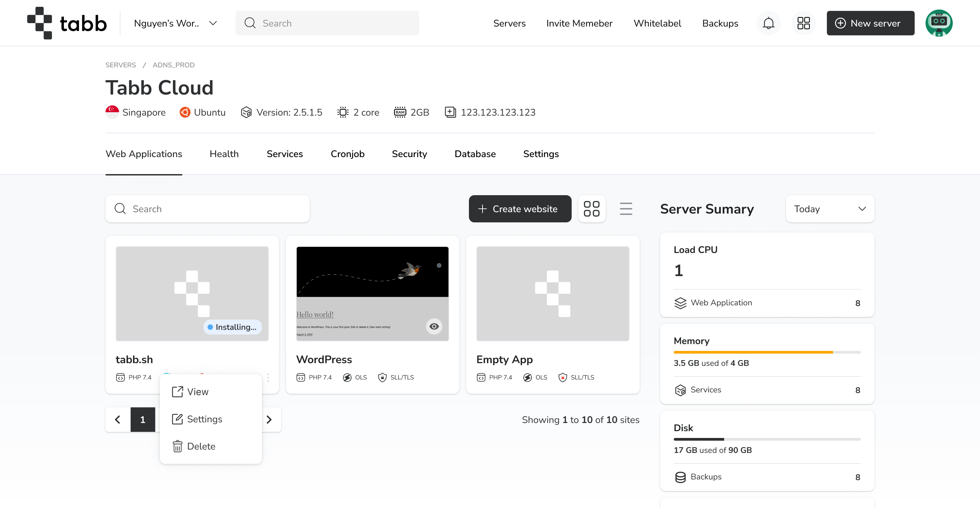
Task: Click the tabb.sh site name
Action: [134, 359]
